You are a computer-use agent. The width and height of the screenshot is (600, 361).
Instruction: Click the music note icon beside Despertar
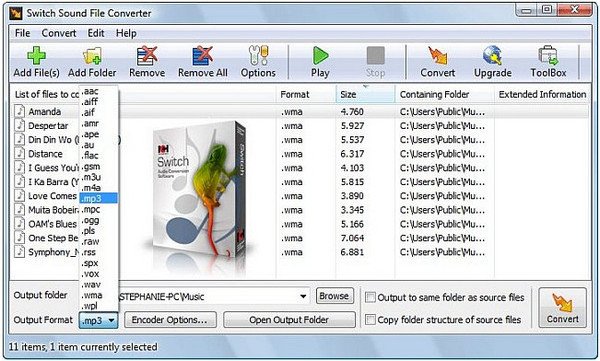20,126
